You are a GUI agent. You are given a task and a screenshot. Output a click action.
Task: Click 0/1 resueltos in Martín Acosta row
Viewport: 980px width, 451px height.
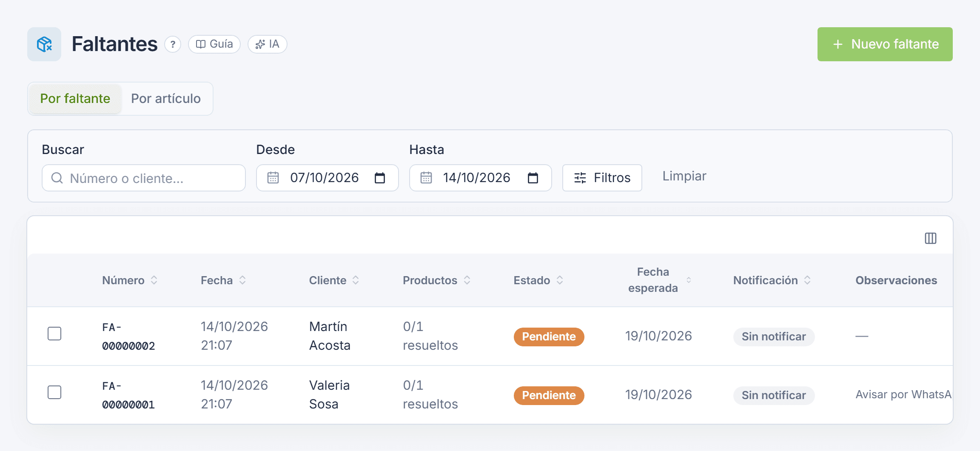click(x=430, y=336)
